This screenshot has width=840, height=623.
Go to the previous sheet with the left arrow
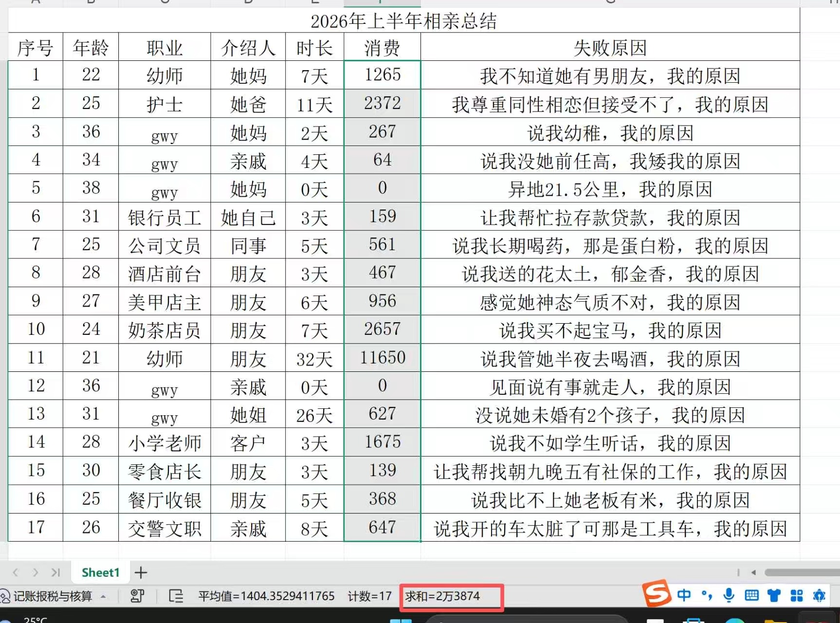pyautogui.click(x=16, y=572)
